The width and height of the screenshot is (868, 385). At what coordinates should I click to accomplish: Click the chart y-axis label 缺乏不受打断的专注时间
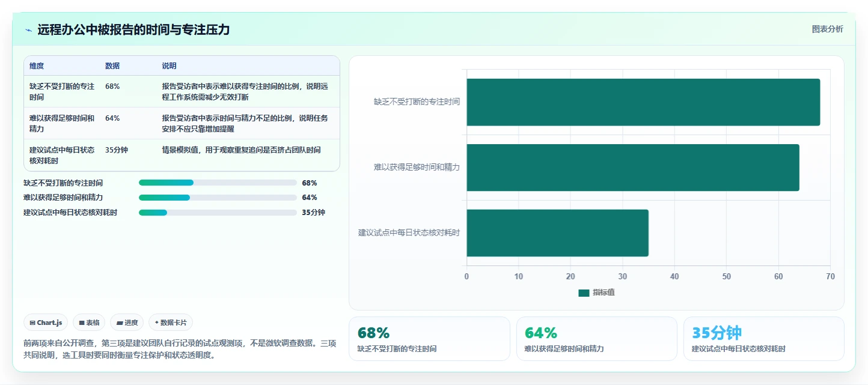417,102
